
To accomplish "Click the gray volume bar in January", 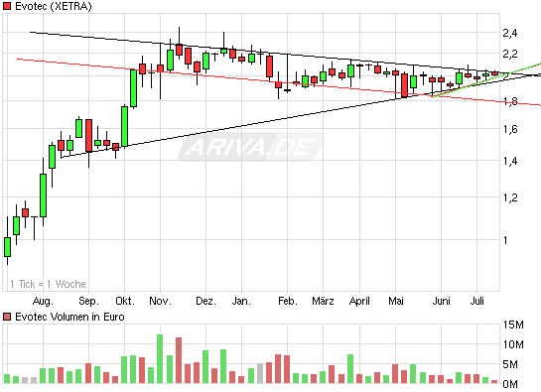I will (260, 373).
